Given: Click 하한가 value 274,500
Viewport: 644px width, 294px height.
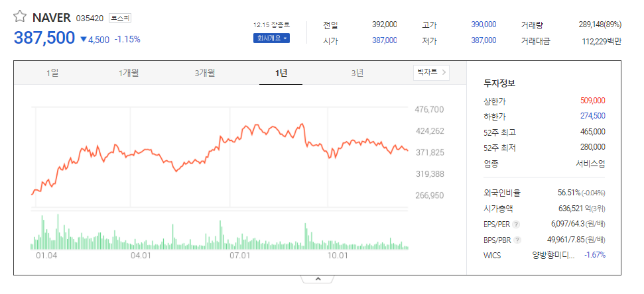Looking at the screenshot, I should (593, 116).
